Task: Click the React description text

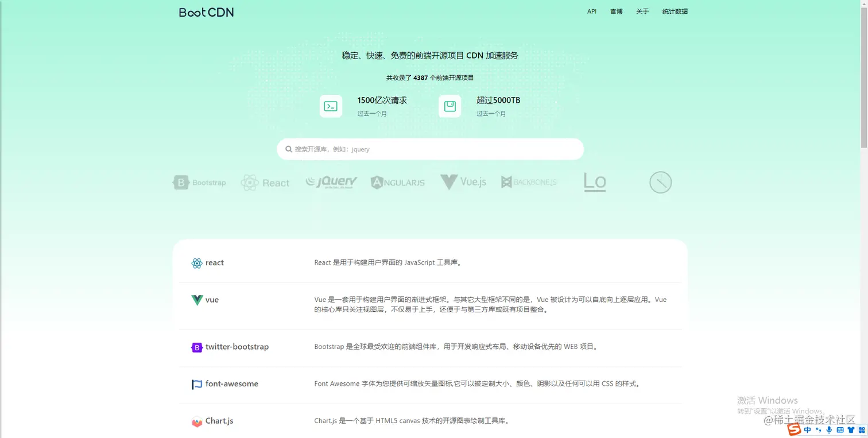Action: point(389,263)
